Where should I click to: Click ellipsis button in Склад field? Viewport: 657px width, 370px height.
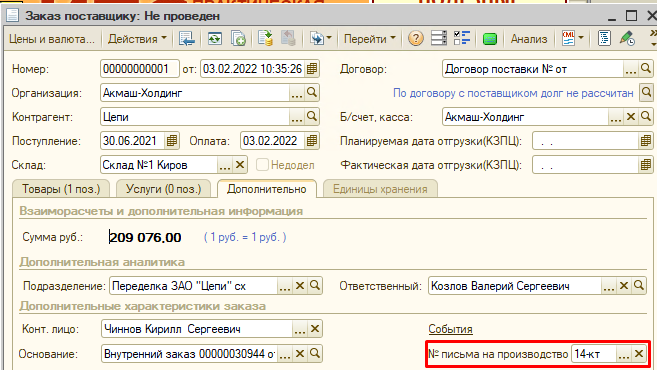pyautogui.click(x=225, y=165)
